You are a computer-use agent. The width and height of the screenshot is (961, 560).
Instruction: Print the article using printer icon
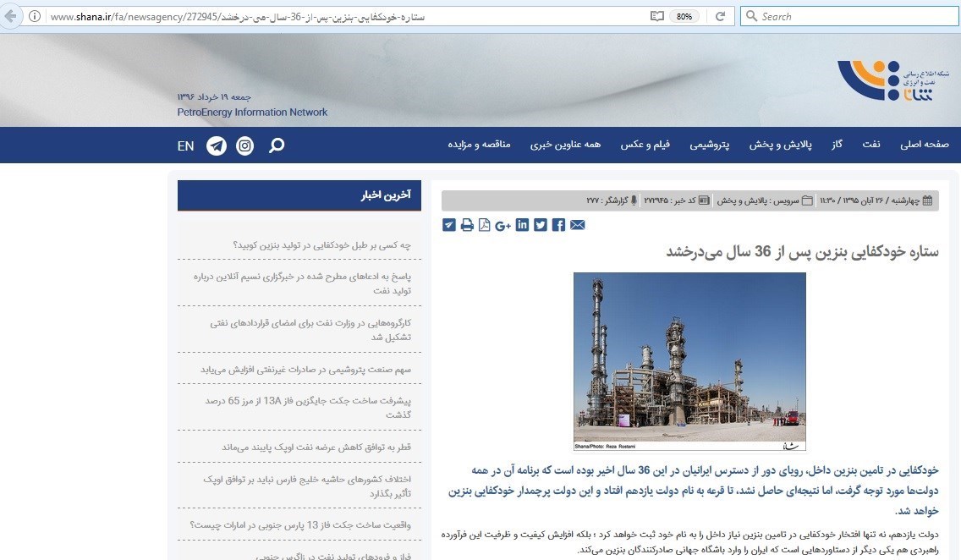tap(467, 225)
